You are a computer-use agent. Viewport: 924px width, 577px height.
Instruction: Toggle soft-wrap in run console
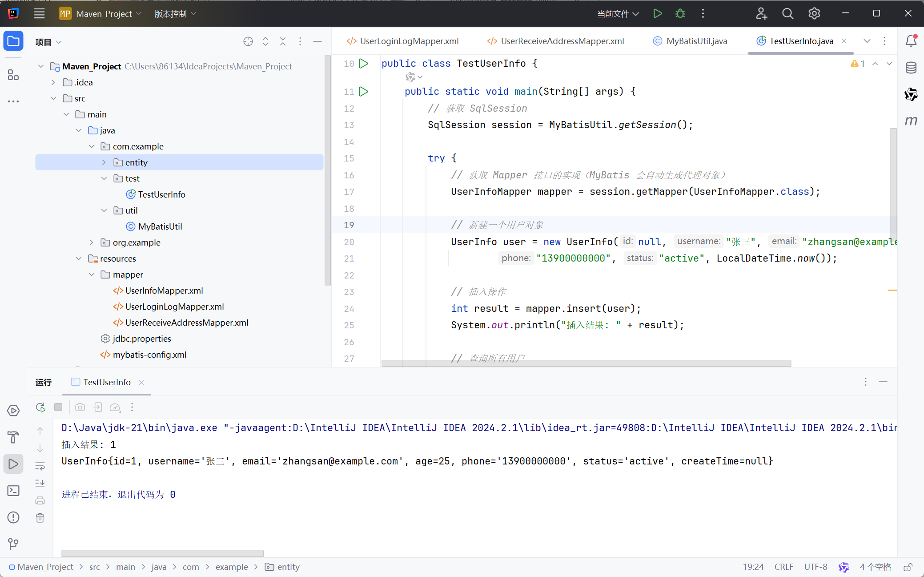click(40, 466)
